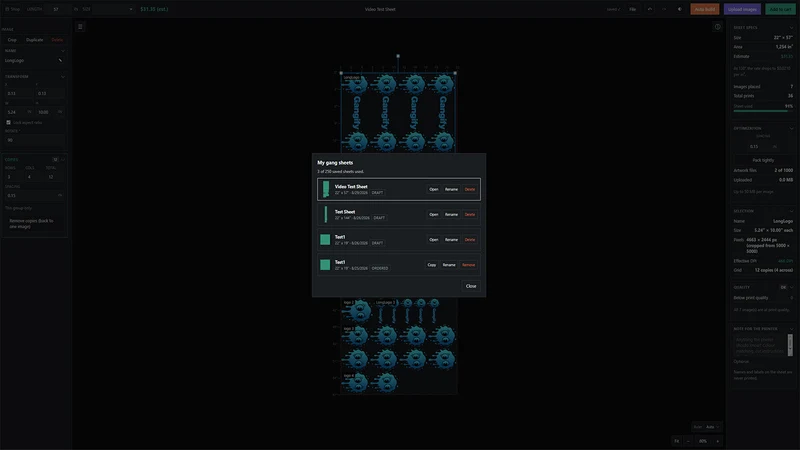This screenshot has width=800, height=450.
Task: Click the copies Spacing stepper arrow
Action: tap(60, 195)
